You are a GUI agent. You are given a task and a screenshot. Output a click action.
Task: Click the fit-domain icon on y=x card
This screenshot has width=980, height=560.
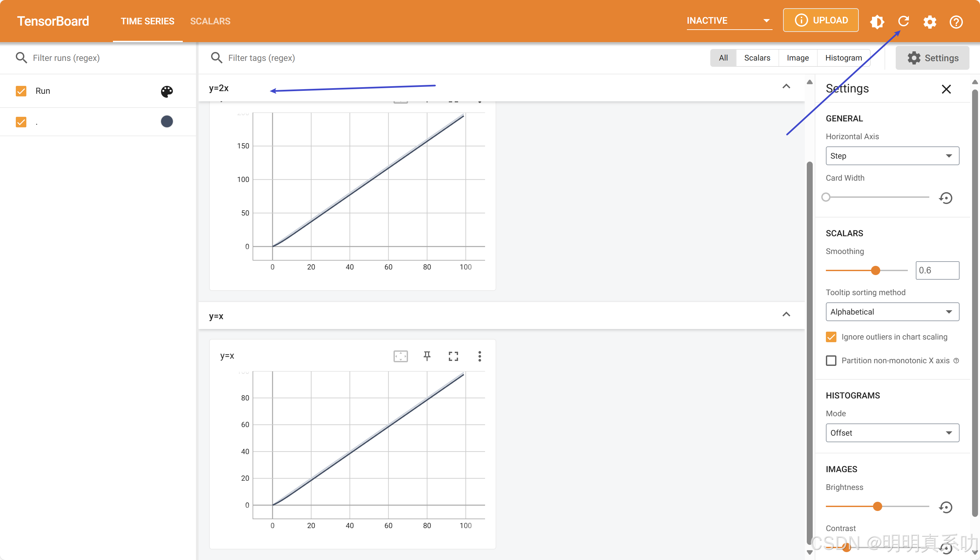point(400,356)
